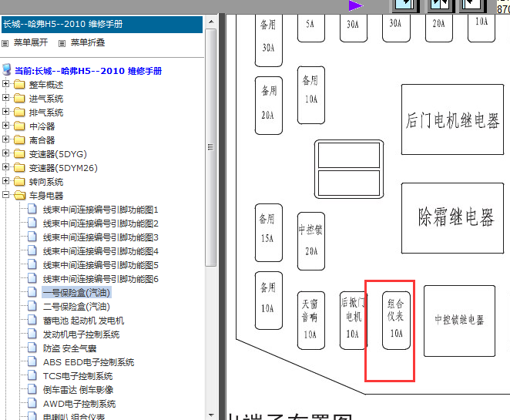Select 一号保险盒(汽油) entry

(x=76, y=293)
